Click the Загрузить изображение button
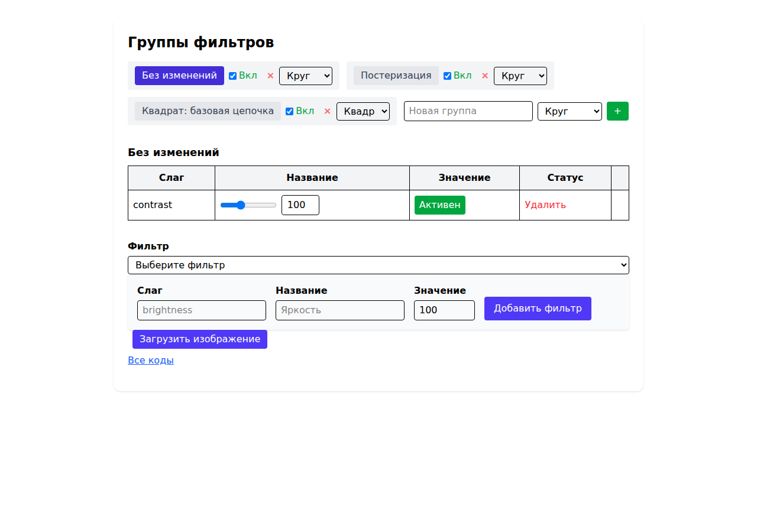This screenshot has width=757, height=532. 200,339
